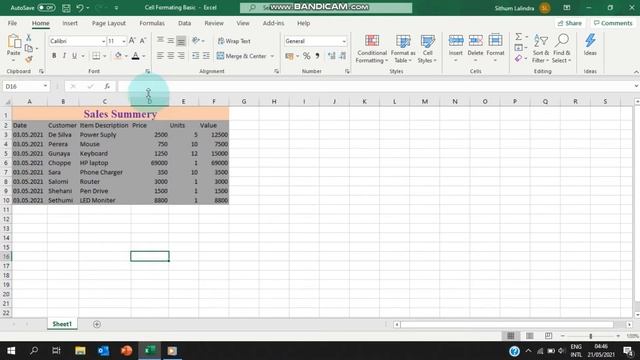The height and width of the screenshot is (360, 640).
Task: Click the AutoSum sigma icon
Action: [x=518, y=37]
